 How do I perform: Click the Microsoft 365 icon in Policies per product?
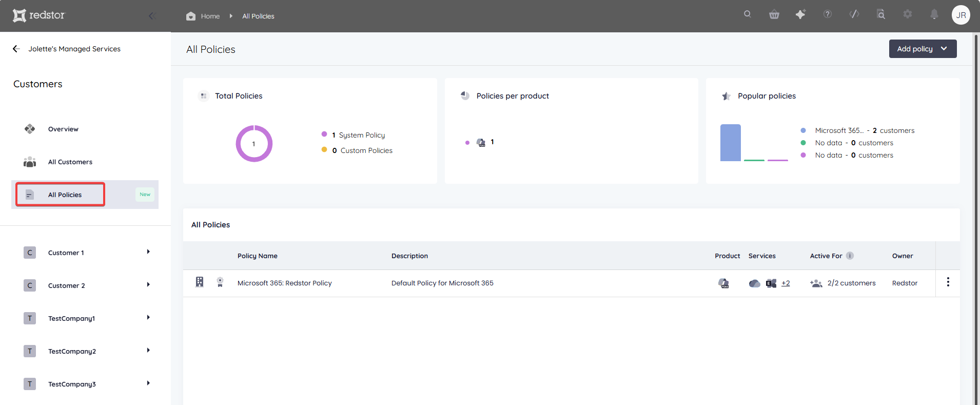pos(481,142)
